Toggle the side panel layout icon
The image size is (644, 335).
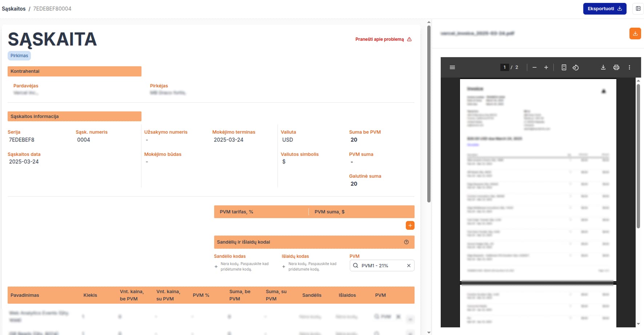click(638, 9)
